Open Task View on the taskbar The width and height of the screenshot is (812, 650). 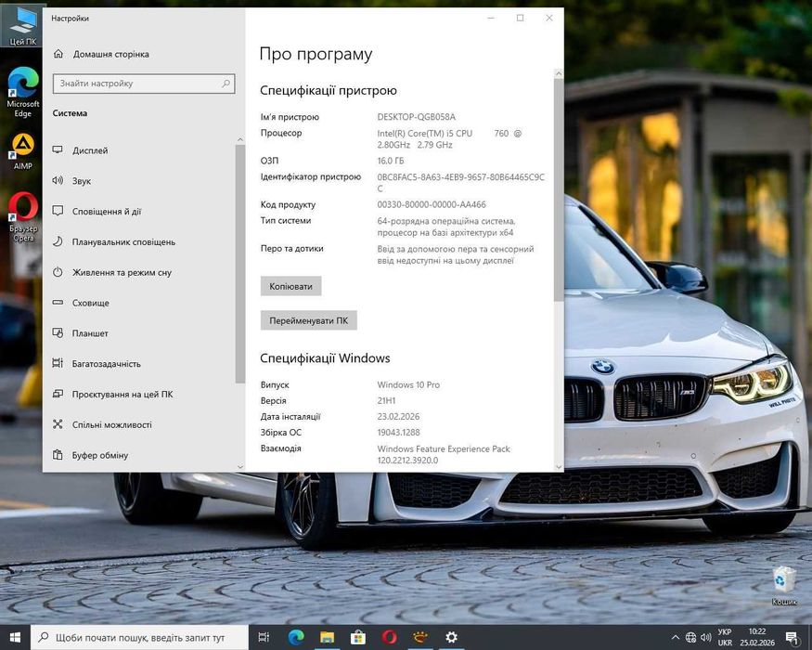264,638
